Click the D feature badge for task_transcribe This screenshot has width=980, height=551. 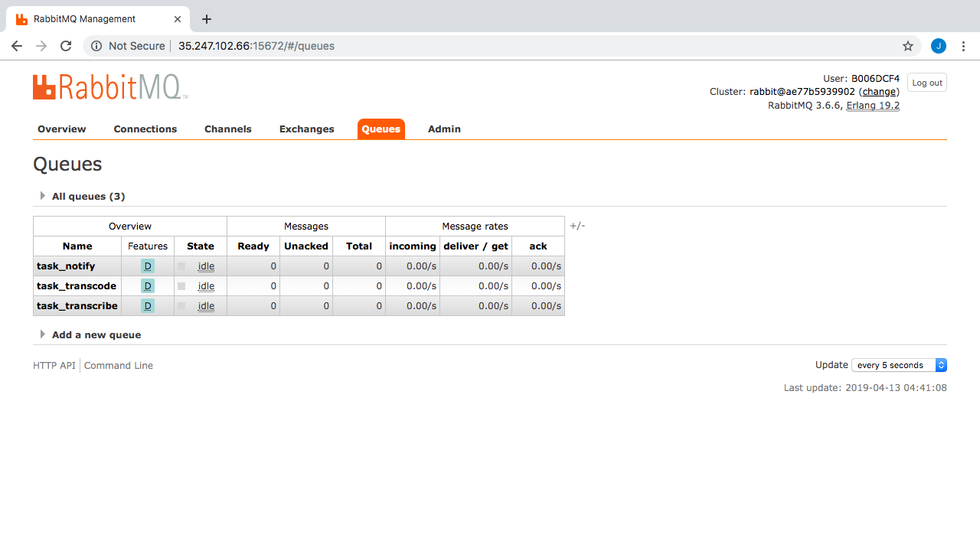tap(148, 306)
